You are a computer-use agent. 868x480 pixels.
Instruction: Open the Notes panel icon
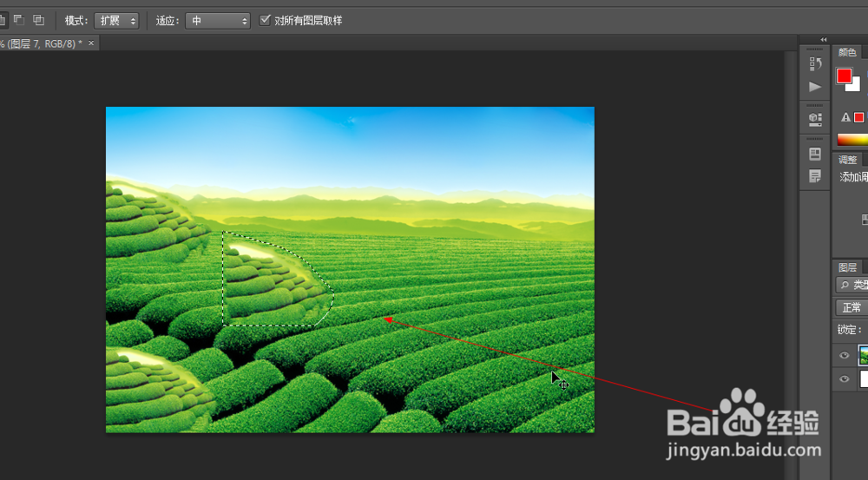815,176
